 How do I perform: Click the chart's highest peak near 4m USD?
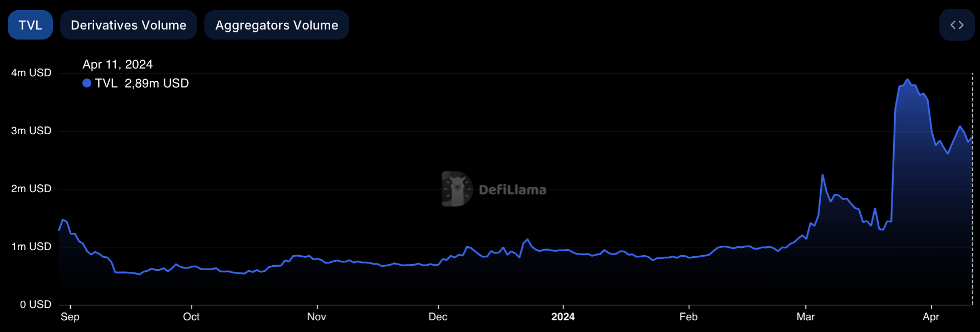(x=908, y=80)
